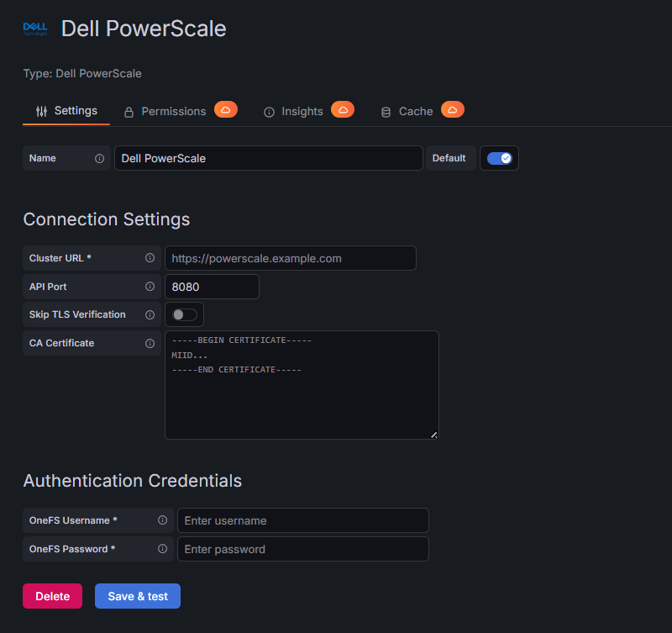The height and width of the screenshot is (633, 672).
Task: Switch to the Permissions tab
Action: [x=181, y=112]
